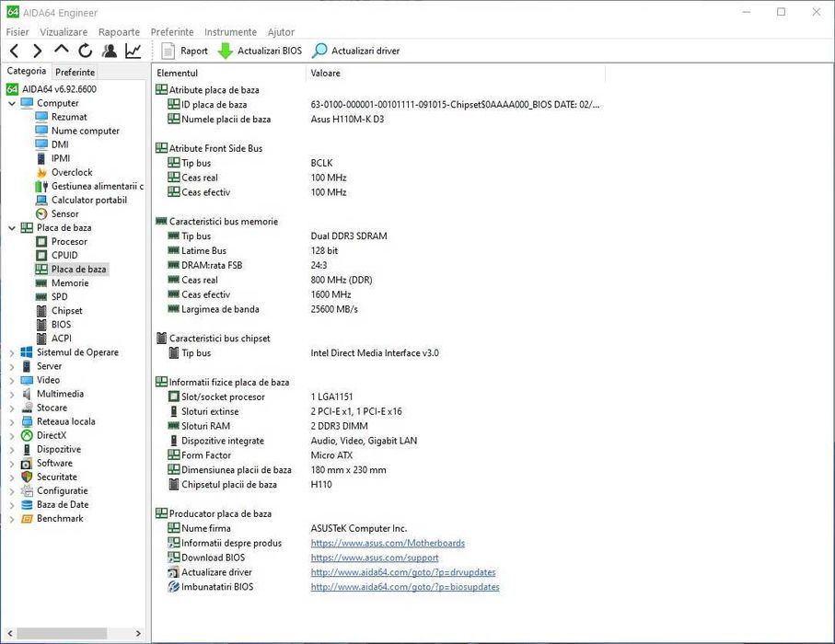Open the Instrumente menu
This screenshot has width=835, height=644.
pyautogui.click(x=230, y=32)
